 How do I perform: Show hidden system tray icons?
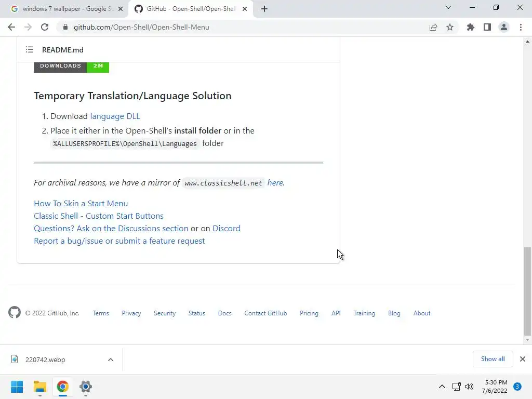coord(442,387)
